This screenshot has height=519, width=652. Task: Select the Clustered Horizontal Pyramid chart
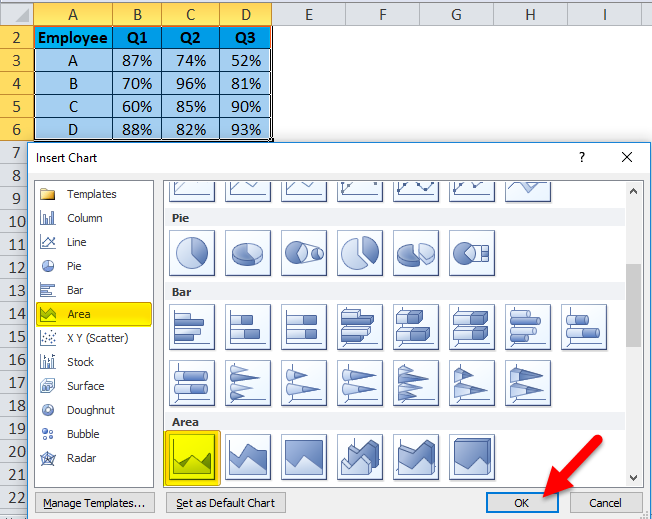(x=416, y=383)
